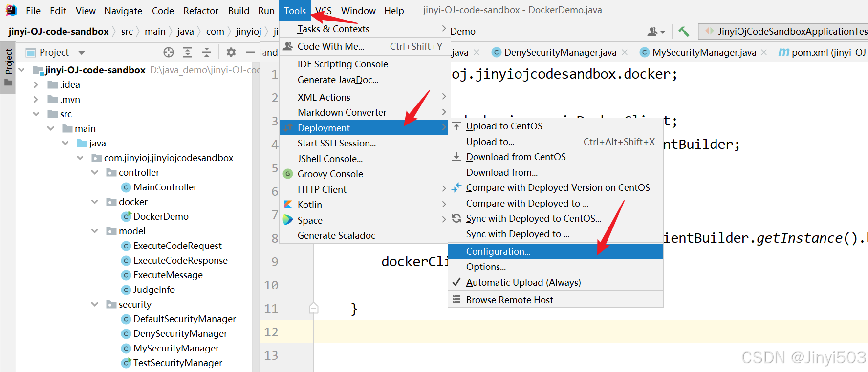Hide the Project panel with minus icon
This screenshot has width=868, height=372.
[250, 52]
